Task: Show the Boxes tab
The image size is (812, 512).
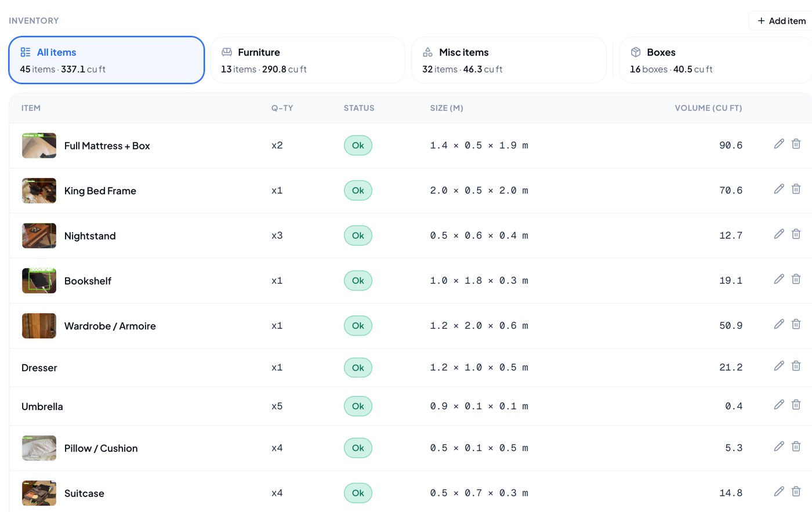Action: pyautogui.click(x=716, y=60)
